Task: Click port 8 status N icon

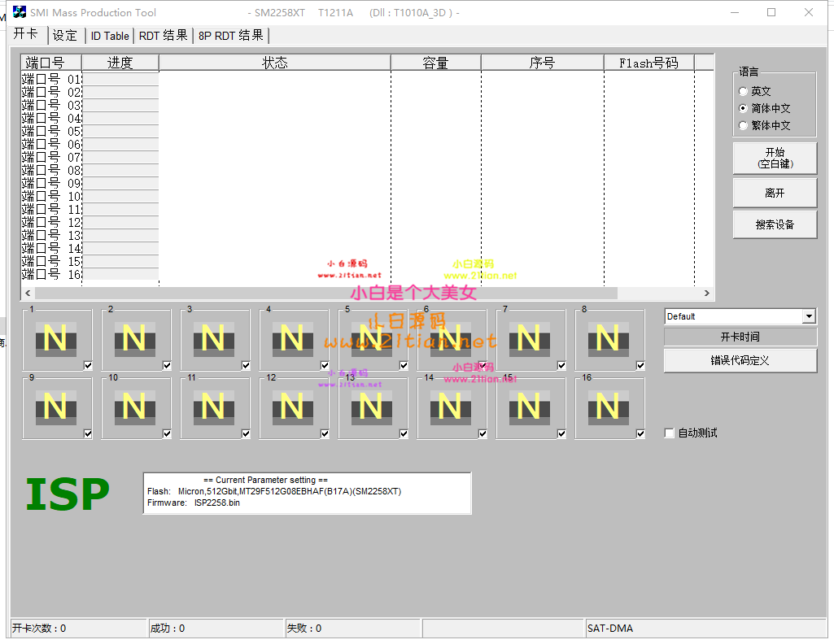Action: (609, 338)
